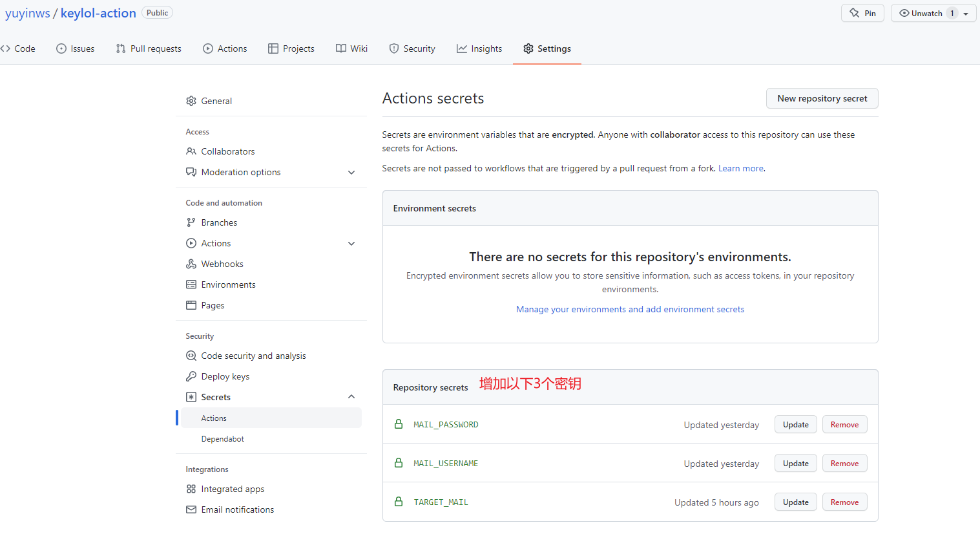Image resolution: width=980 pixels, height=536 pixels.
Task: Open the Wiki tab
Action: (352, 48)
